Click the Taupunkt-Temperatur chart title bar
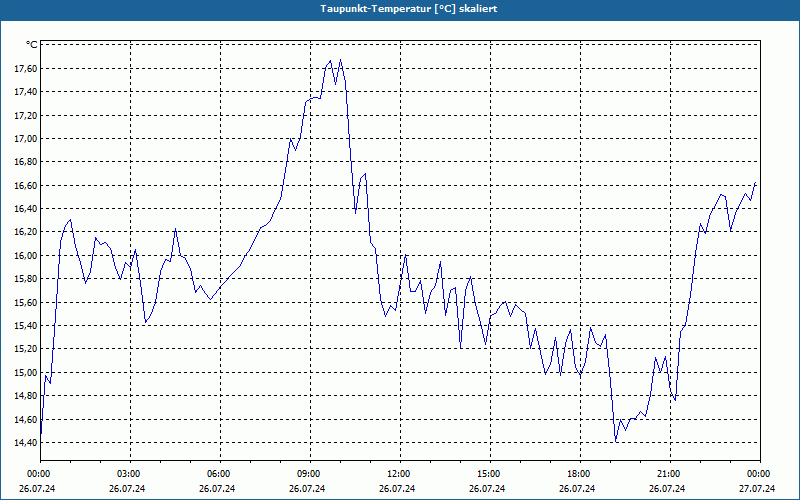 (400, 10)
